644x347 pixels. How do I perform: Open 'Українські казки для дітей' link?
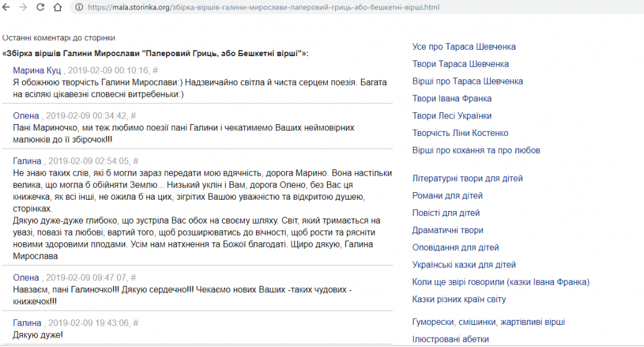pos(464,265)
